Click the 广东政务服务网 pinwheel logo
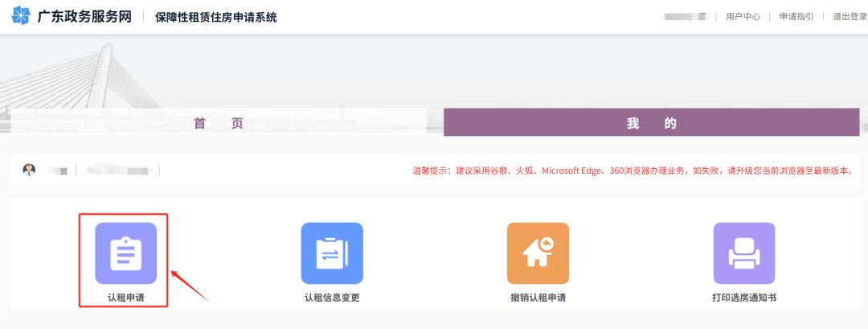Image resolution: width=868 pixels, height=329 pixels. [21, 16]
